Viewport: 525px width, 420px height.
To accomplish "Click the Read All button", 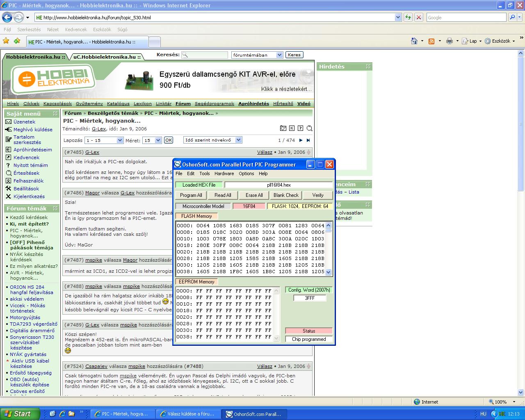I will 223,195.
